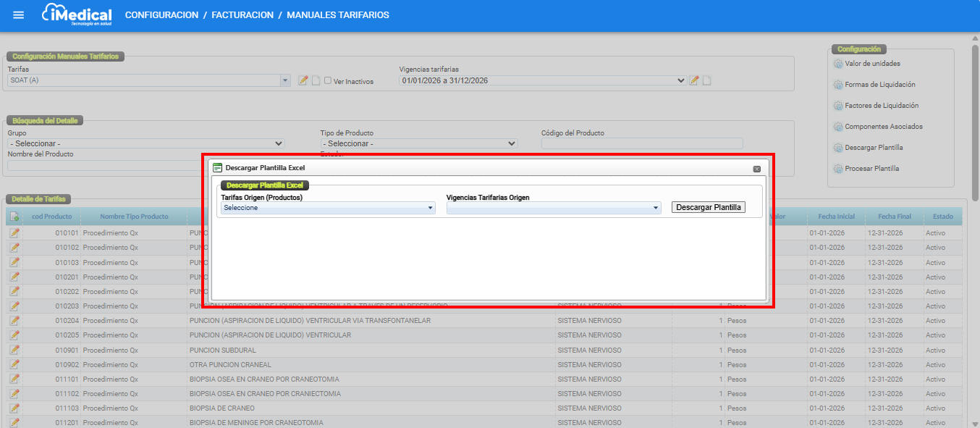This screenshot has width=980, height=428.
Task: Click CONFIGURACION in the breadcrumb
Action: pos(161,15)
